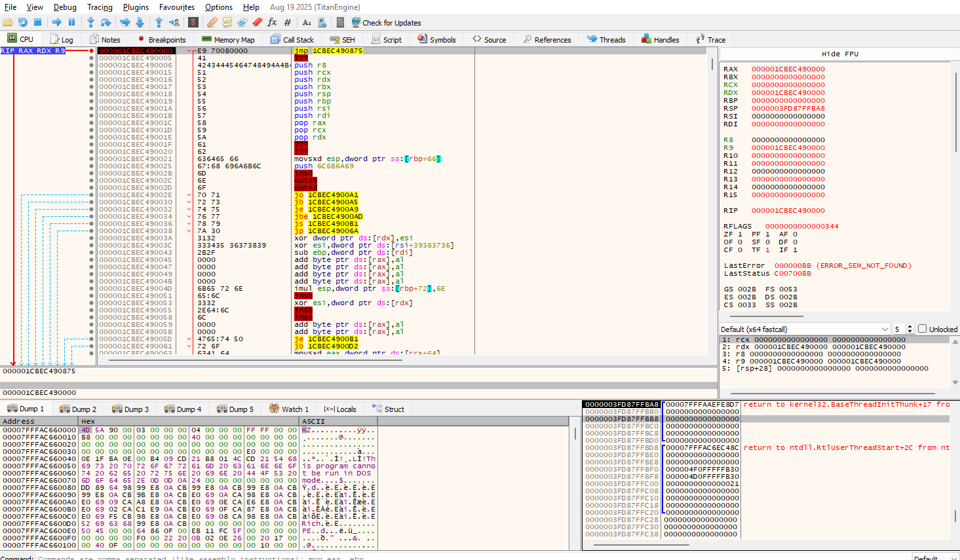Open the Labels tag icon
This screenshot has height=560, width=960.
pos(242,22)
